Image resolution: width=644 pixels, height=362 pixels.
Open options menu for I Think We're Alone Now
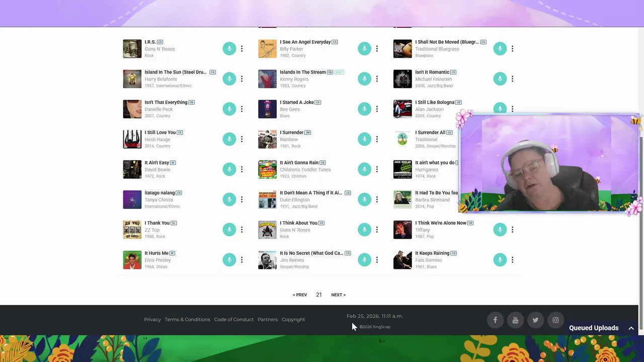(x=512, y=229)
